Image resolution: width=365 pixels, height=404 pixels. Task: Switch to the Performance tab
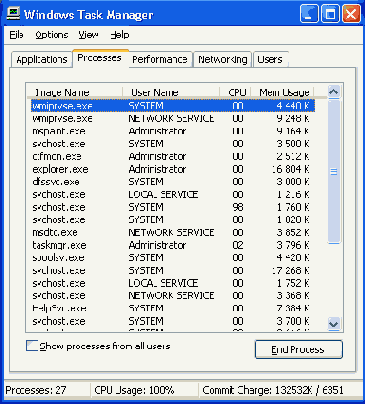[160, 59]
